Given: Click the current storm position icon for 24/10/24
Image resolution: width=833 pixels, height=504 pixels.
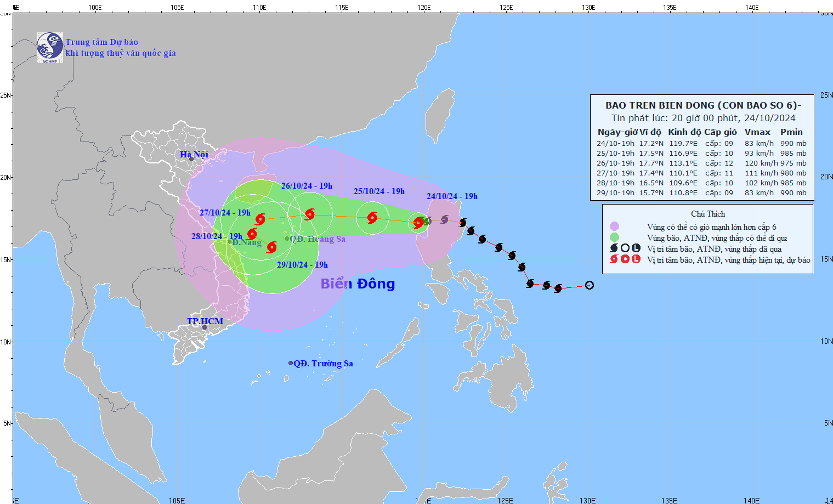Looking at the screenshot, I should 418,222.
